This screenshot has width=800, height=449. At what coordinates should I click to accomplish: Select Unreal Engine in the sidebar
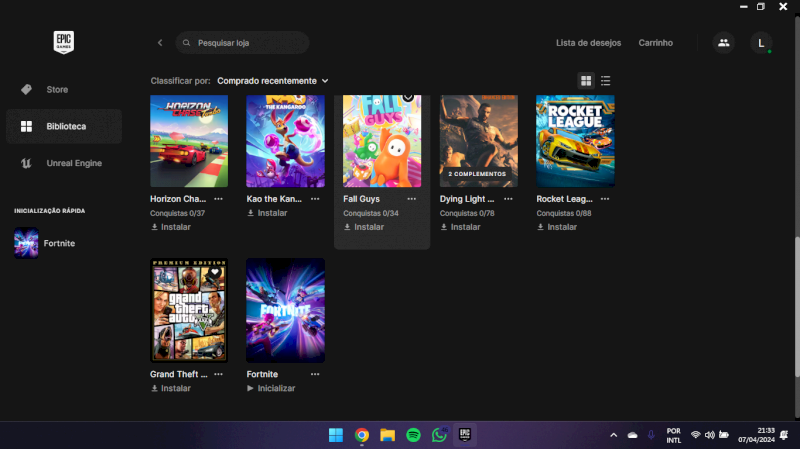73,163
